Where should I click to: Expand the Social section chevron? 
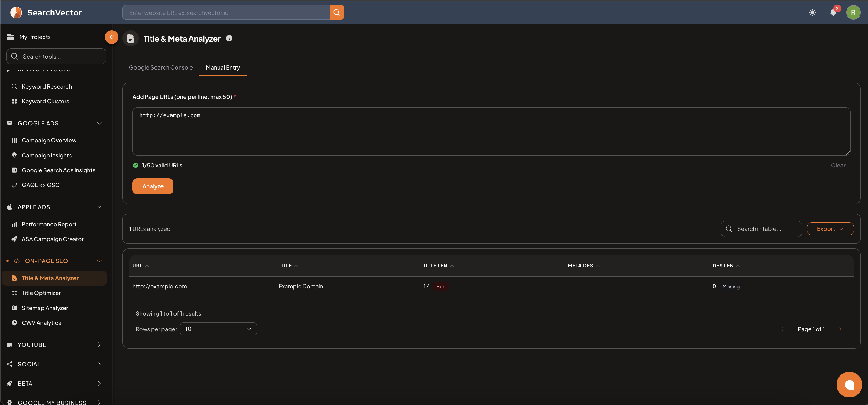[x=99, y=364]
